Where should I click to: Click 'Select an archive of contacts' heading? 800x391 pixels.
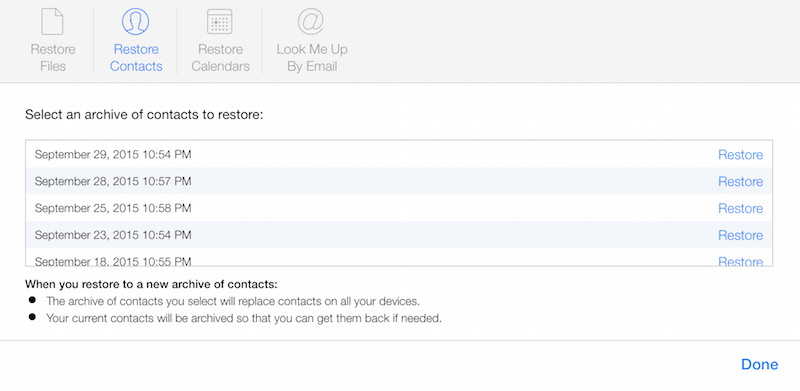pos(144,114)
